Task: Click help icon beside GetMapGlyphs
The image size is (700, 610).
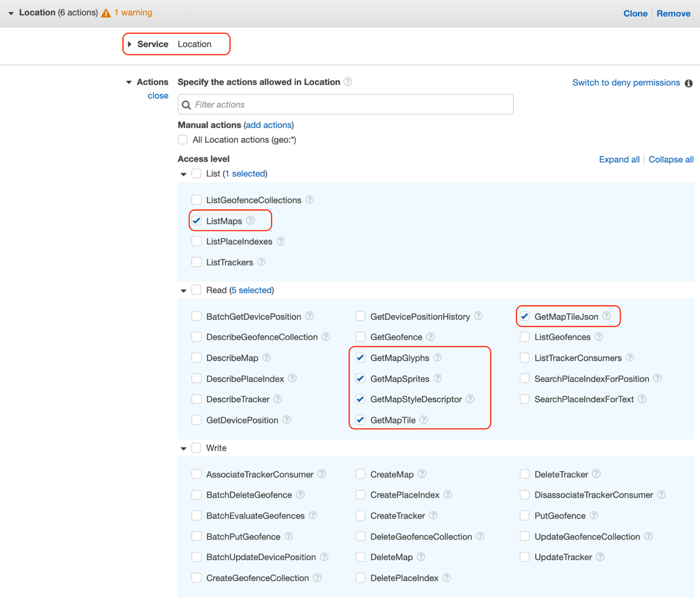Action: point(437,357)
